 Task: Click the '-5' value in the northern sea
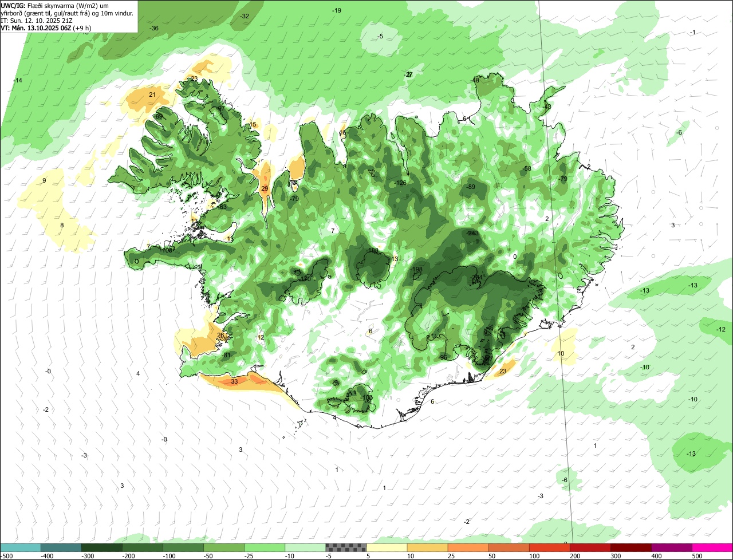click(x=380, y=36)
